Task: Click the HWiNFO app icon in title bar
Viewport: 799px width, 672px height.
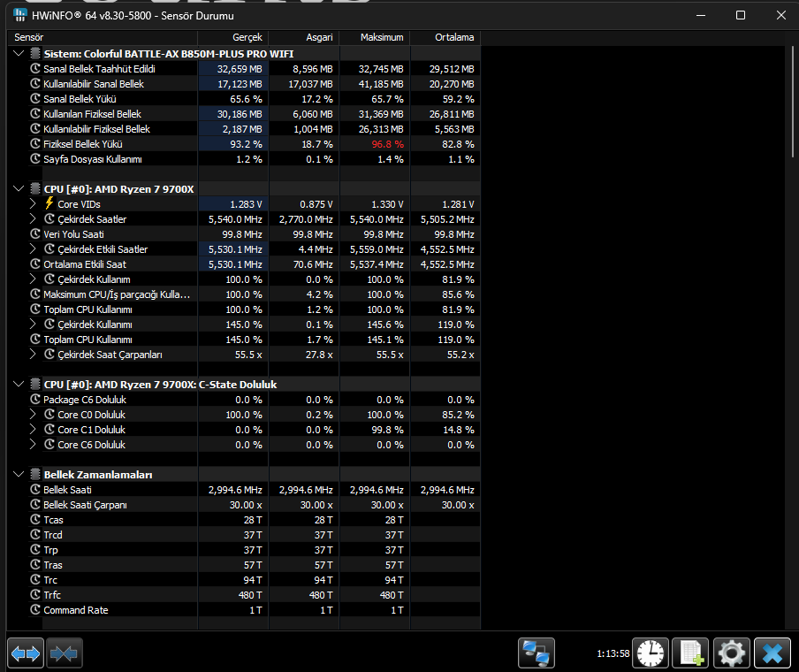Action: tap(19, 15)
